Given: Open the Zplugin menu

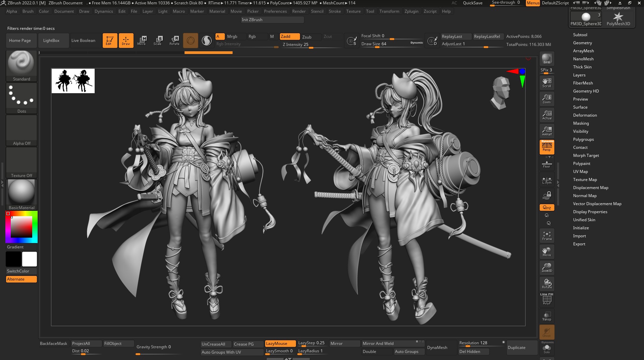Looking at the screenshot, I should pyautogui.click(x=411, y=11).
